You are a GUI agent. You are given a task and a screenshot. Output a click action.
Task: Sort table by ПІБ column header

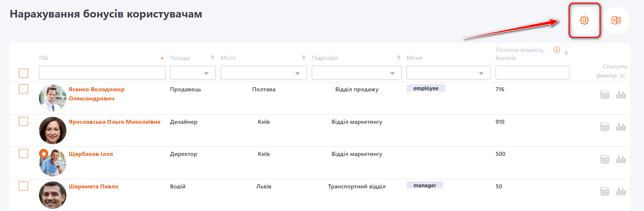44,58
